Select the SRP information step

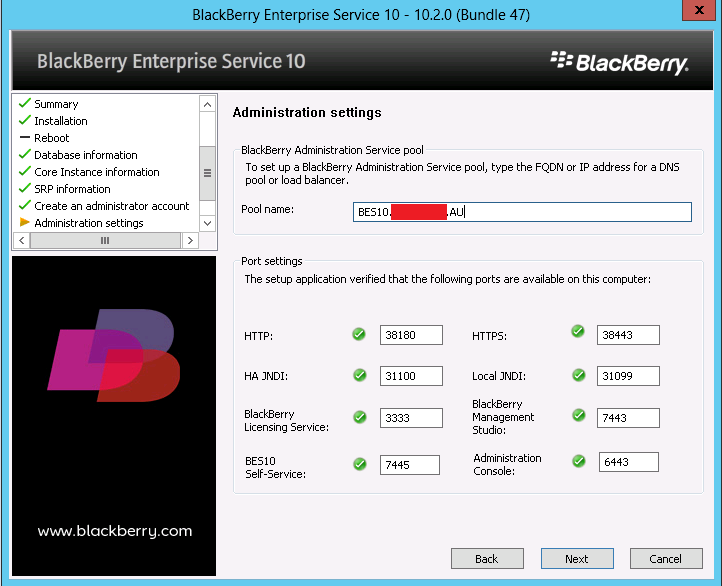pos(72,189)
